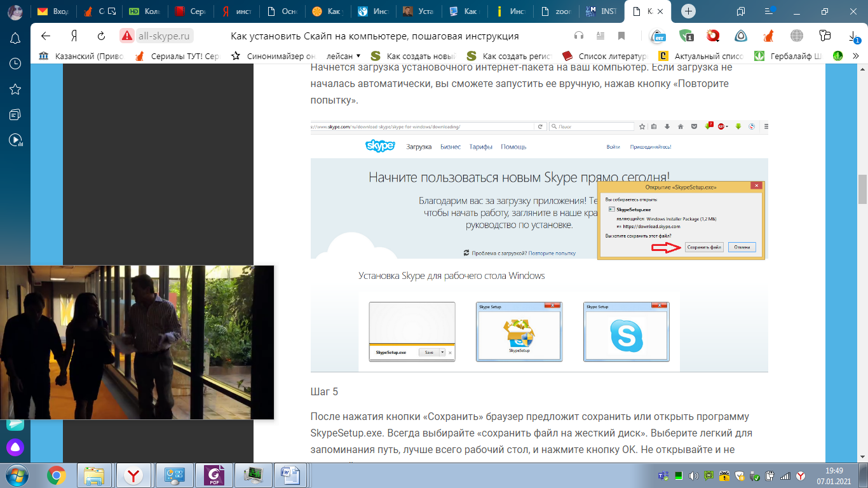
Task: Open the 'Казанский (Приво' bookmark
Action: (80, 56)
